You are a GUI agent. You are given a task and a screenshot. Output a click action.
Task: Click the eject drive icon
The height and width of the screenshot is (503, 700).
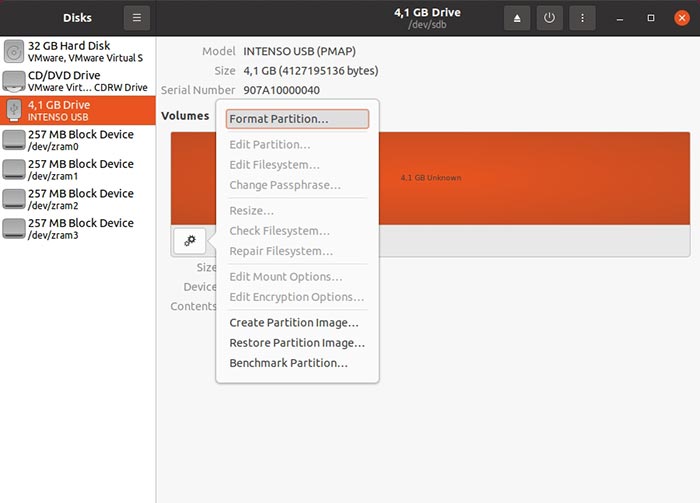tap(517, 18)
